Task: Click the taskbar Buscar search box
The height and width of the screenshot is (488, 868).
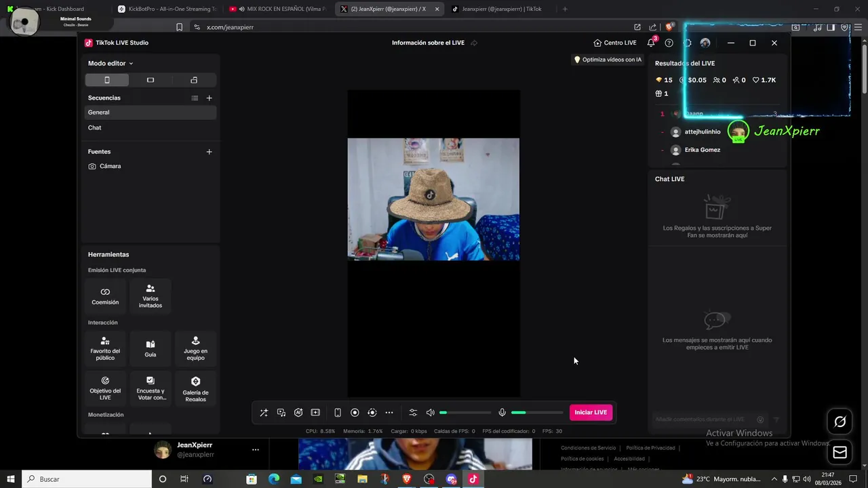Action: [x=87, y=479]
